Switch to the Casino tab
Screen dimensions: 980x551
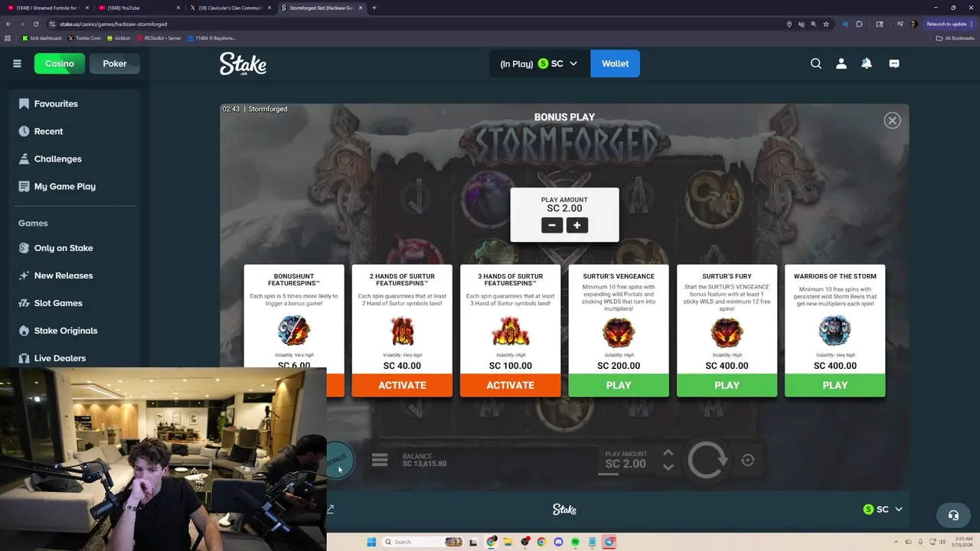[60, 64]
